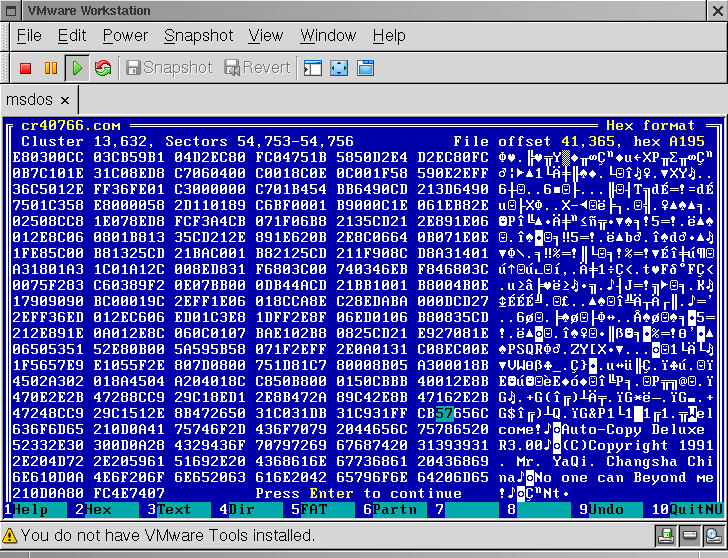Click the VMware Workstation window menu icon
728x558 pixels.
tap(11, 11)
